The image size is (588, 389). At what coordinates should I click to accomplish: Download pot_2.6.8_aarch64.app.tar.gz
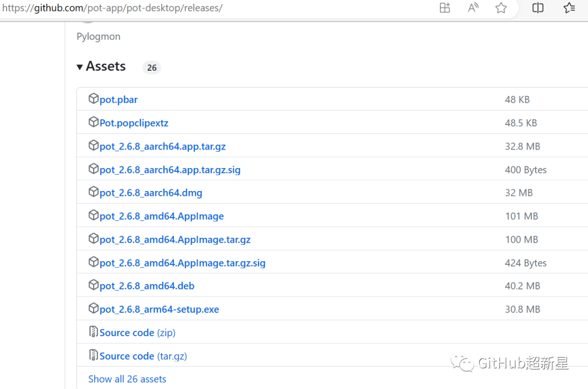pos(162,146)
